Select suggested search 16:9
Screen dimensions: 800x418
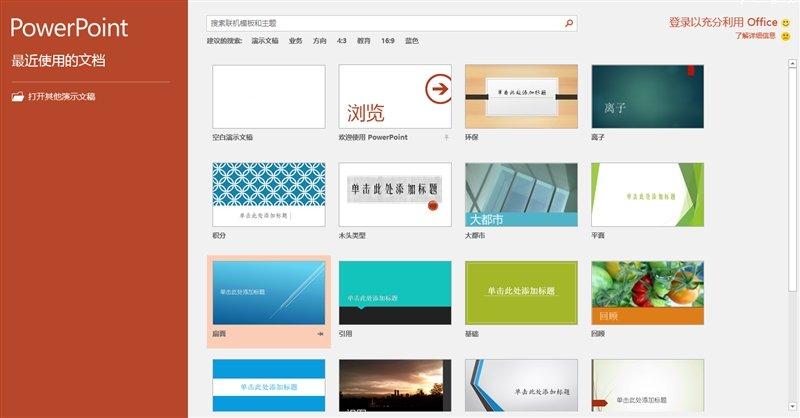pyautogui.click(x=388, y=41)
